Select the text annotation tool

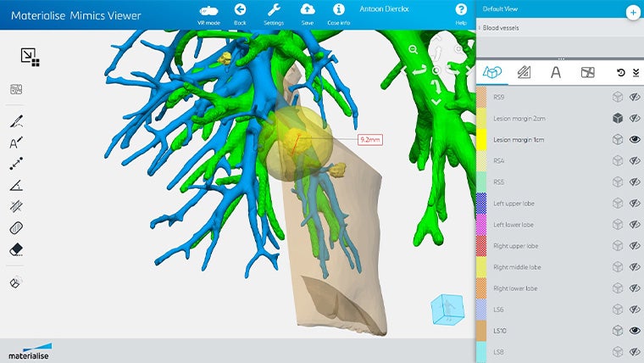point(16,142)
